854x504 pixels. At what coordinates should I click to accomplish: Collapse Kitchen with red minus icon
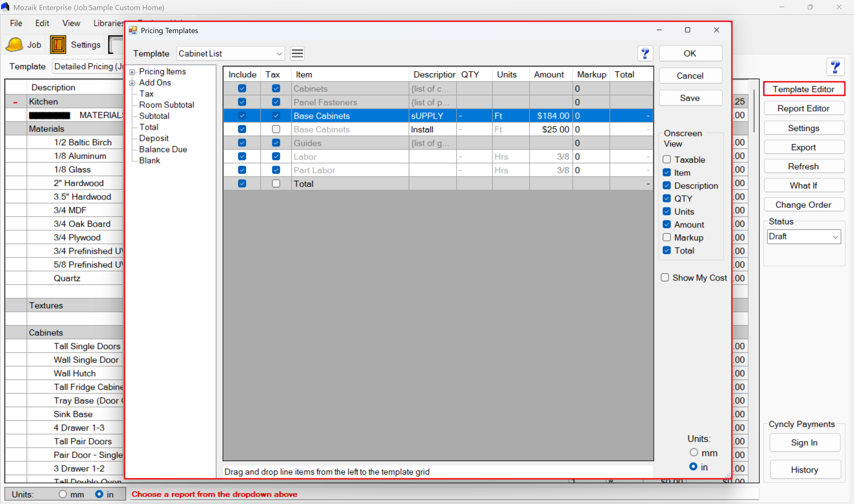15,102
